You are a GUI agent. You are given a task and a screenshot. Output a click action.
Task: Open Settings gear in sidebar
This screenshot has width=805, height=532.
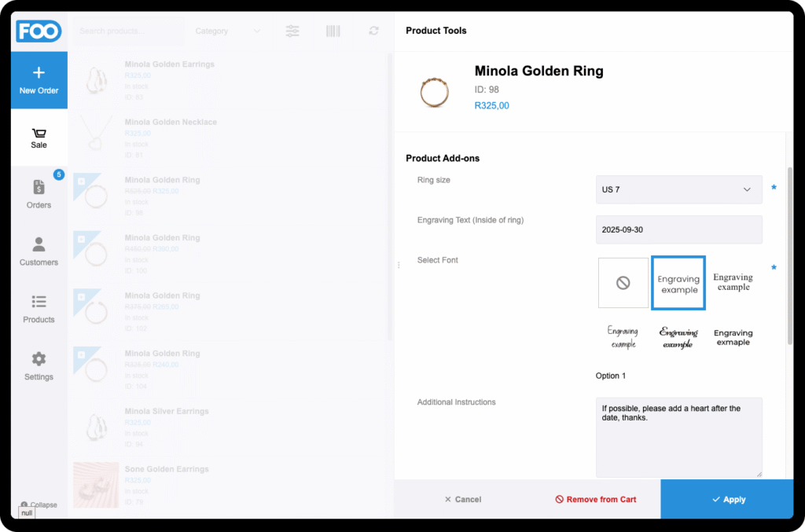point(39,366)
